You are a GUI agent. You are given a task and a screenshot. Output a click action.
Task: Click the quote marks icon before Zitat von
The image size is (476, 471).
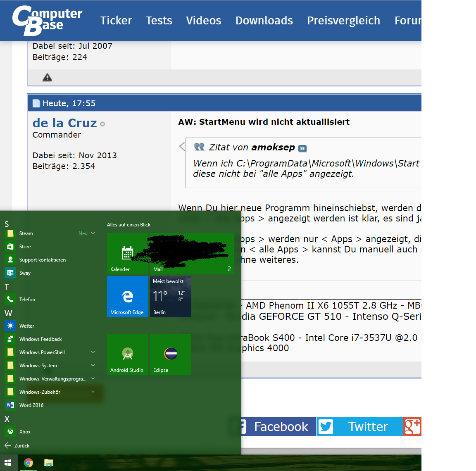199,147
